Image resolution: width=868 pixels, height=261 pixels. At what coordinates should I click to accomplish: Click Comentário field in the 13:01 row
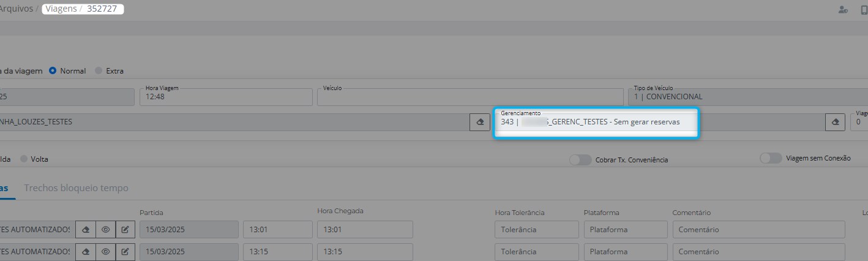758,230
